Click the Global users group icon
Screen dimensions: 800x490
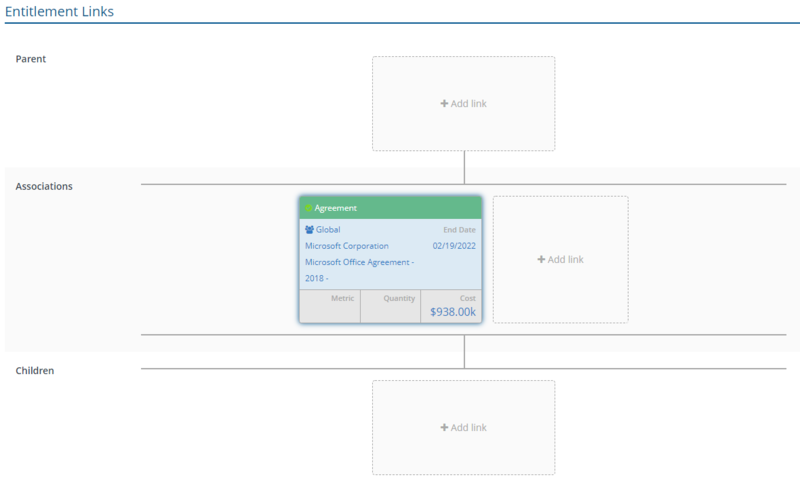click(x=310, y=230)
